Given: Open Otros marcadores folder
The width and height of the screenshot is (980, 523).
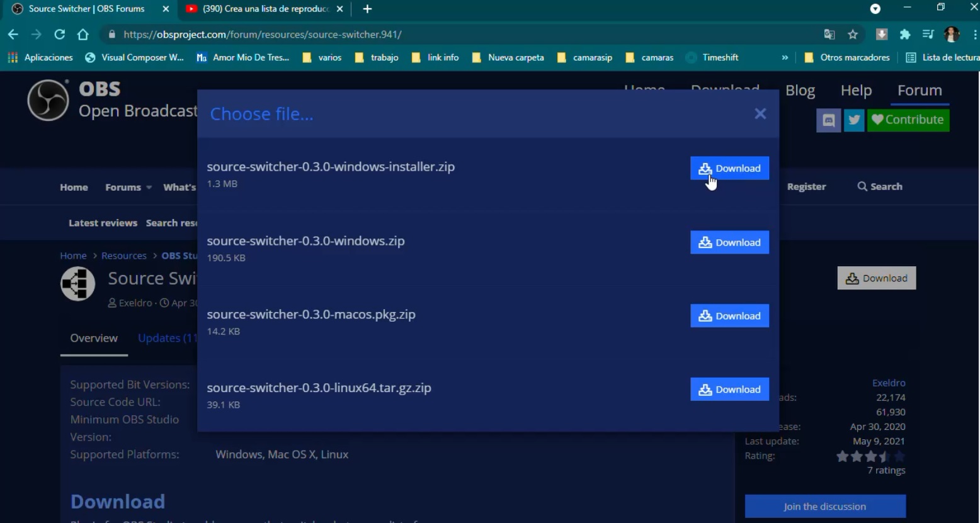Looking at the screenshot, I should coord(847,57).
